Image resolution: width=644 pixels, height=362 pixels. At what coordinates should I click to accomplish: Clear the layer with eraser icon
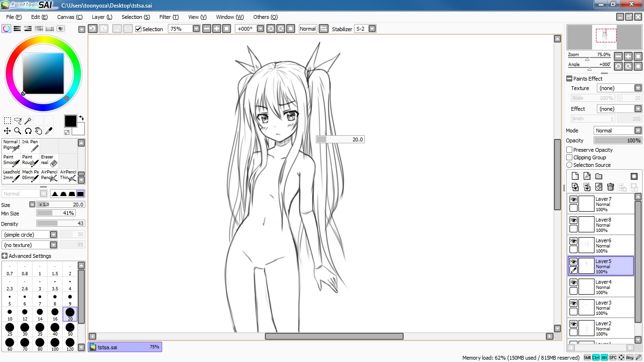[599, 187]
